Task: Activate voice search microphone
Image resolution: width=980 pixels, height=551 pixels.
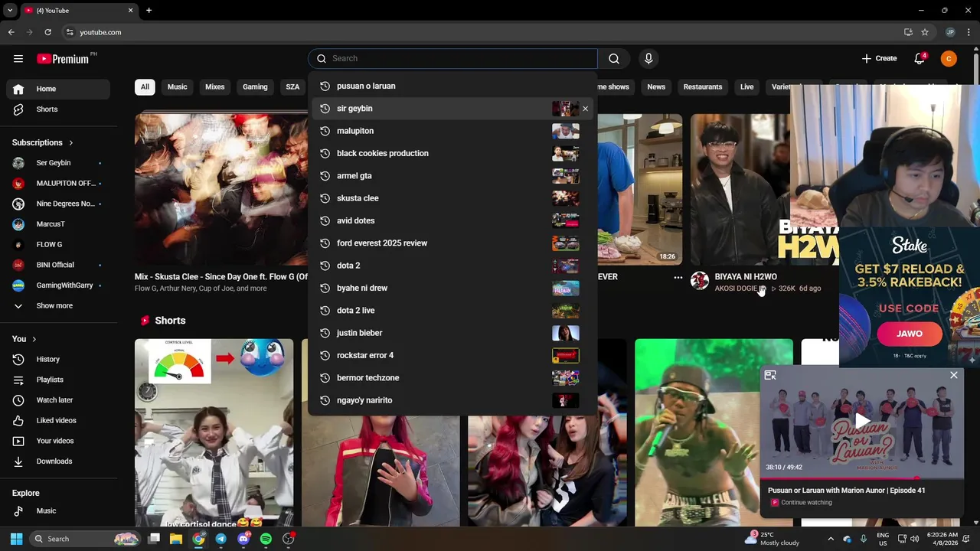Action: click(648, 58)
